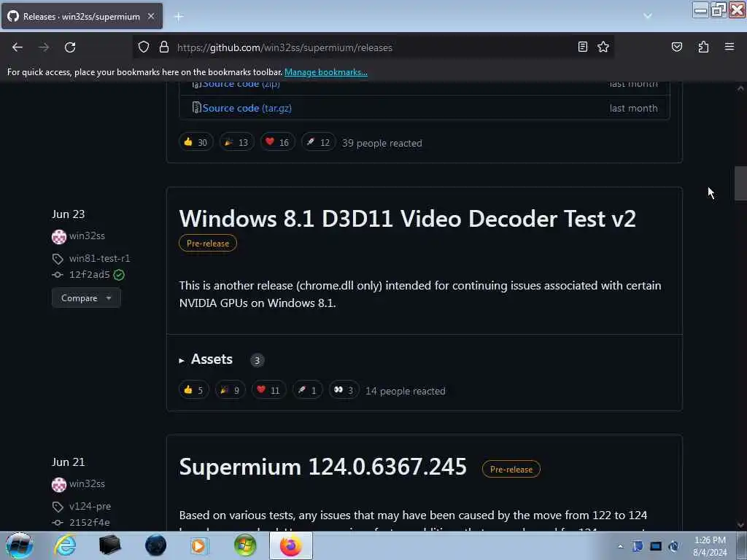Go back using the browser back arrow
The image size is (747, 560).
pos(18,47)
